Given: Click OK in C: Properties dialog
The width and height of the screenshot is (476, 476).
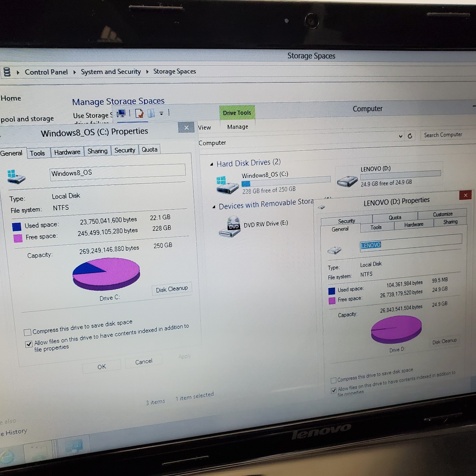Looking at the screenshot, I should (102, 367).
